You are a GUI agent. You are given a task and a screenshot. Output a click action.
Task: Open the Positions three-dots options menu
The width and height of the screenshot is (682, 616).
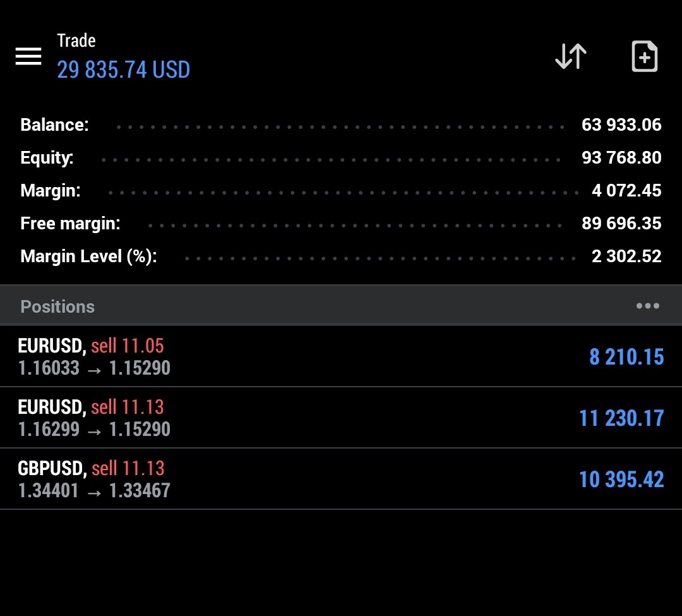pos(648,306)
